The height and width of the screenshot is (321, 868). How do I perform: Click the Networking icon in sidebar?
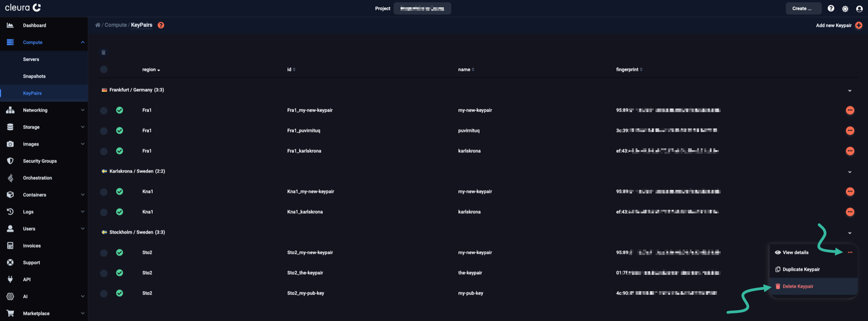[10, 110]
